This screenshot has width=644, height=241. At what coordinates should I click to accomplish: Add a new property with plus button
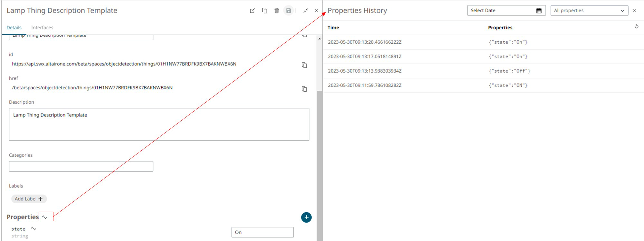pos(306,217)
